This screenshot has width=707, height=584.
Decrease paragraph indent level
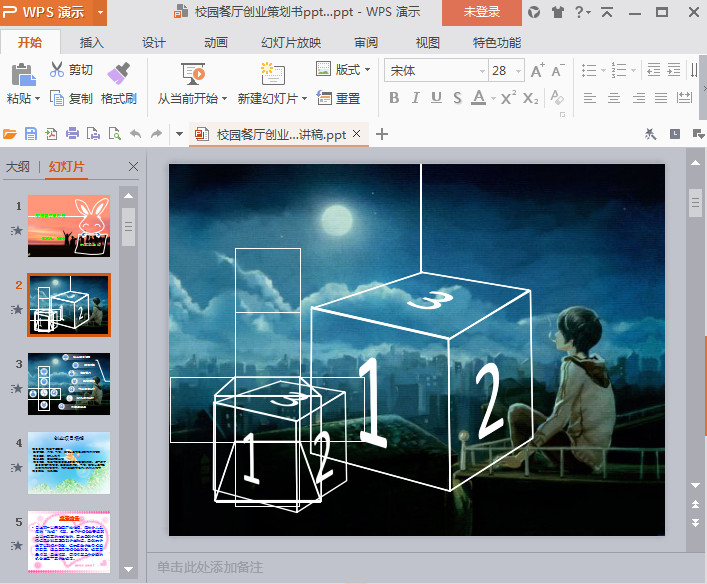(653, 70)
